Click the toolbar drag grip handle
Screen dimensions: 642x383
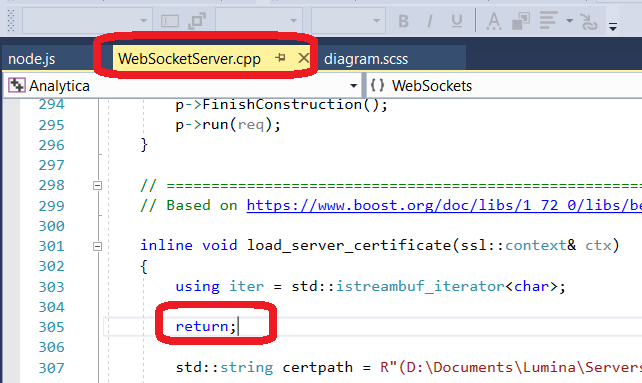(11, 20)
